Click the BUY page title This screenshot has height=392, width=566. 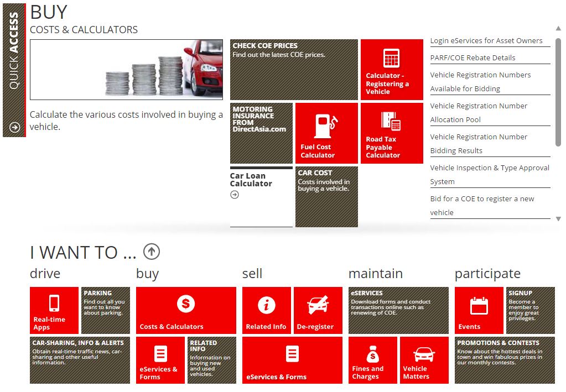tap(49, 12)
